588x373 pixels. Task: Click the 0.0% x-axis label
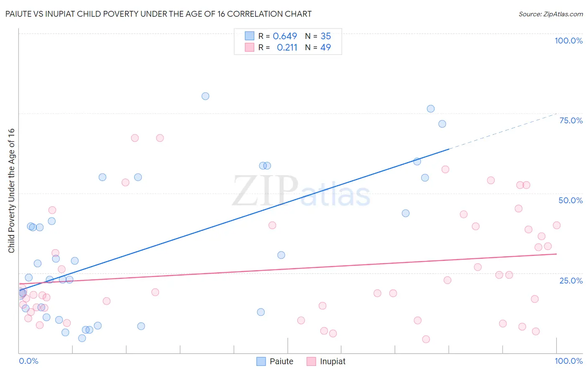coord(28,361)
